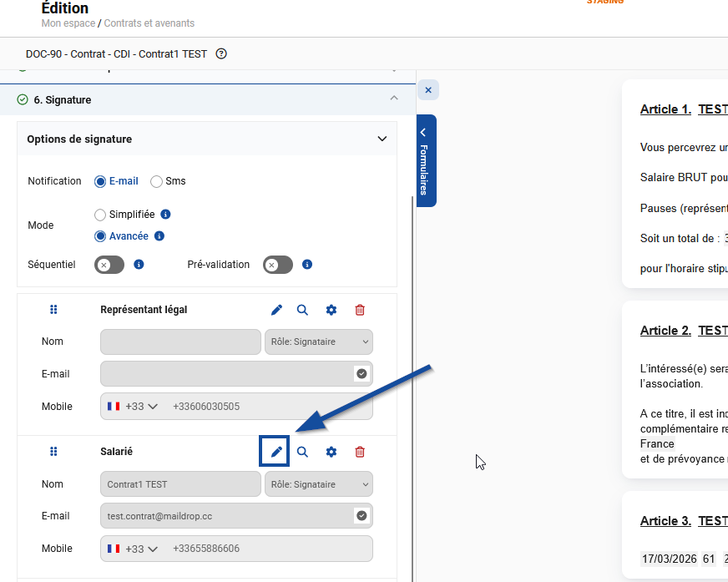Show info about Avancée mode
This screenshot has height=582, width=728.
coord(159,236)
